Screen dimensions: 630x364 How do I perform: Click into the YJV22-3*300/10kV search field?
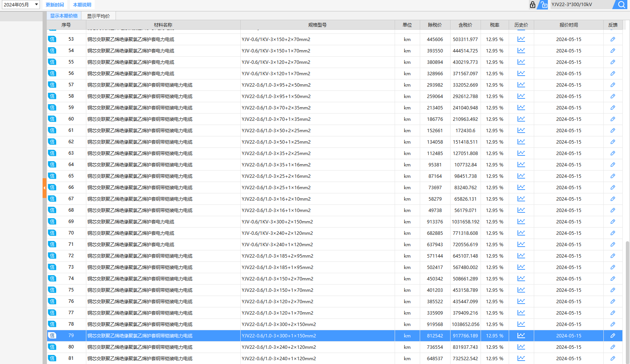pyautogui.click(x=581, y=5)
